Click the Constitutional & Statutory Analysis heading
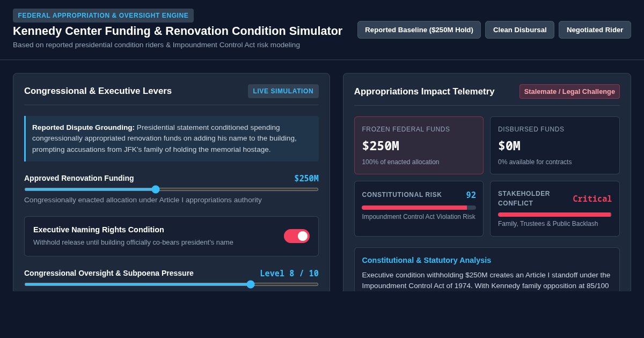Screen dimensions: 644x338 point(427,260)
